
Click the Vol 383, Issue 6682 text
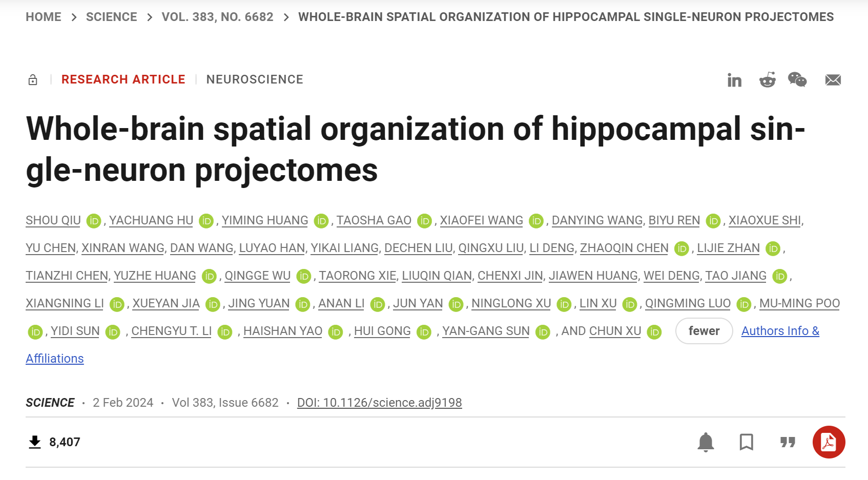click(225, 403)
